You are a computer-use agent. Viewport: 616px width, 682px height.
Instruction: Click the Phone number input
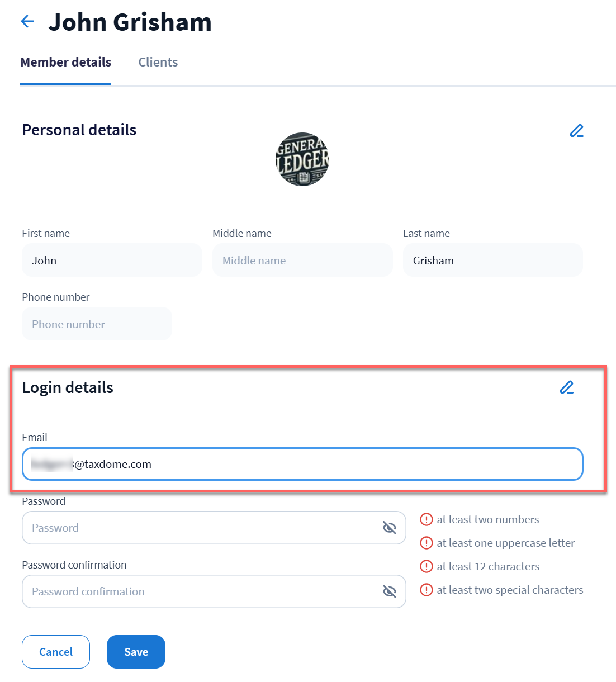point(97,324)
